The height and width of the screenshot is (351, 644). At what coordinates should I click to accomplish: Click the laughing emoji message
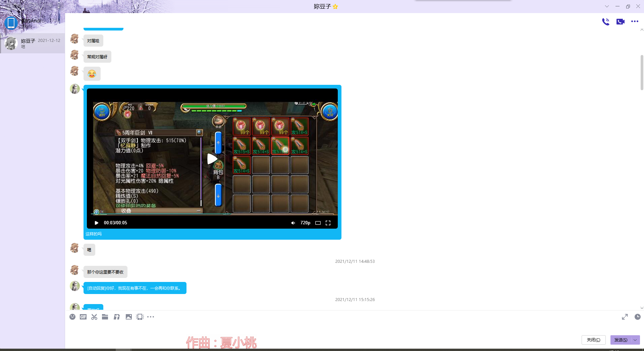(x=92, y=74)
